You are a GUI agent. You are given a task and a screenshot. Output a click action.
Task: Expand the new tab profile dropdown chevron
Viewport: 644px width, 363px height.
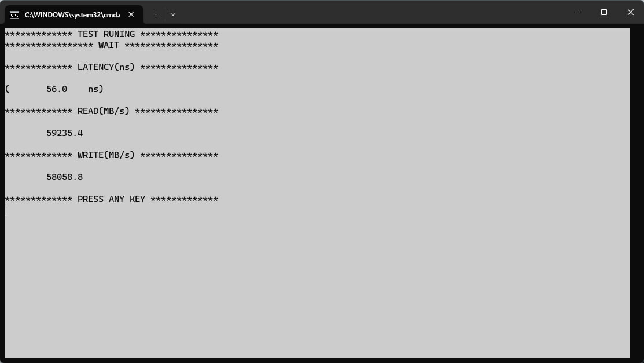[173, 14]
